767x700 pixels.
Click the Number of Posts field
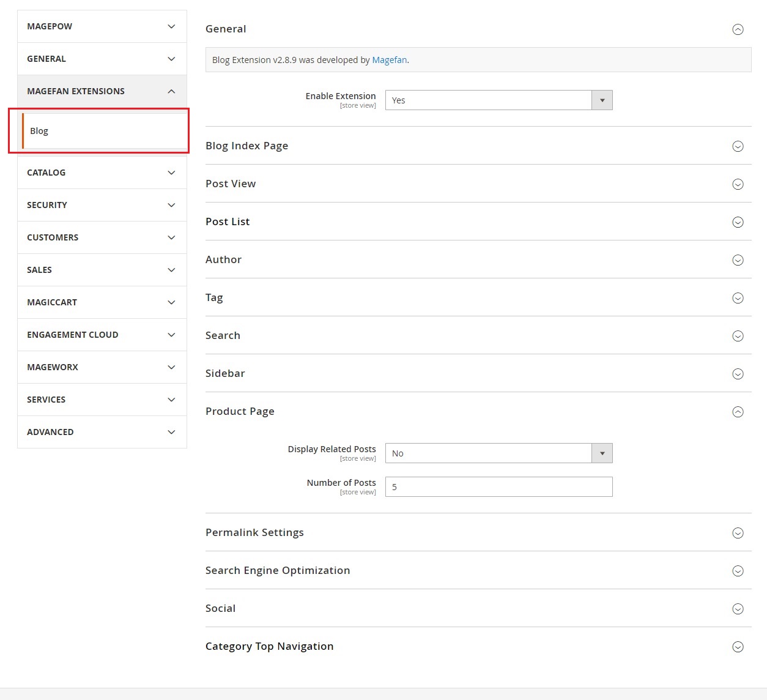(x=498, y=487)
